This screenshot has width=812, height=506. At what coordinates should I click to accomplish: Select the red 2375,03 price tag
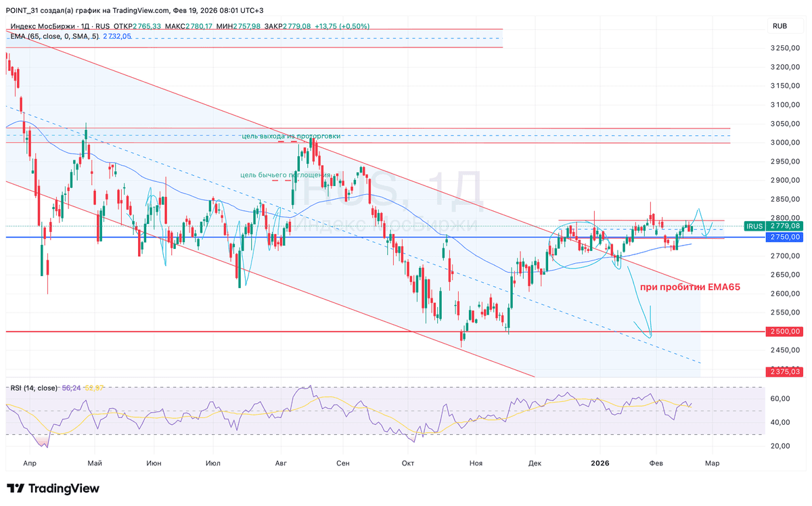786,371
